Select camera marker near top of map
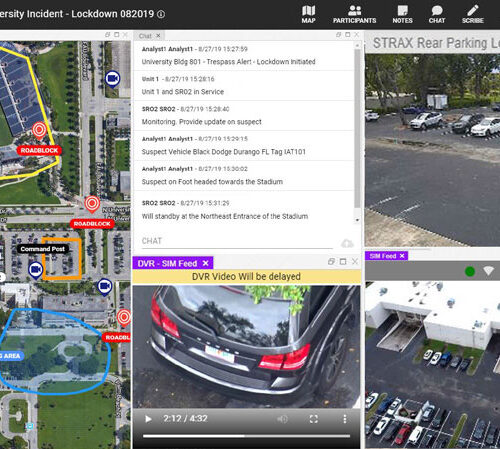This screenshot has width=500, height=449. coord(113,79)
